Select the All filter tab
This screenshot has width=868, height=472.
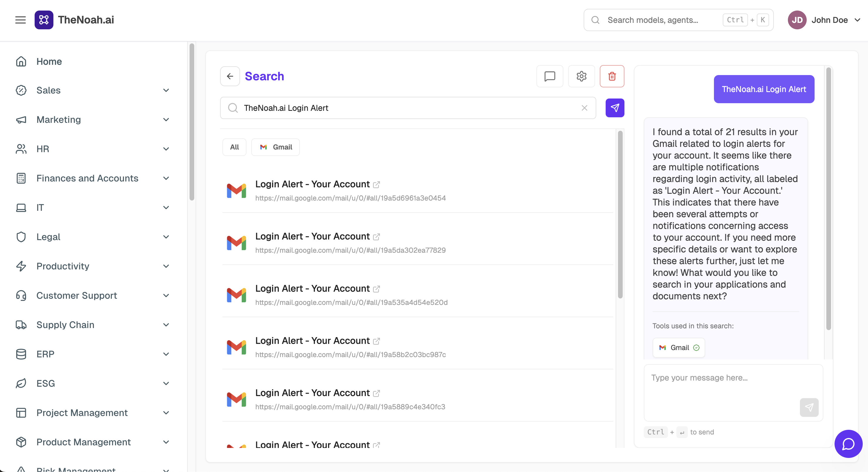pyautogui.click(x=234, y=147)
